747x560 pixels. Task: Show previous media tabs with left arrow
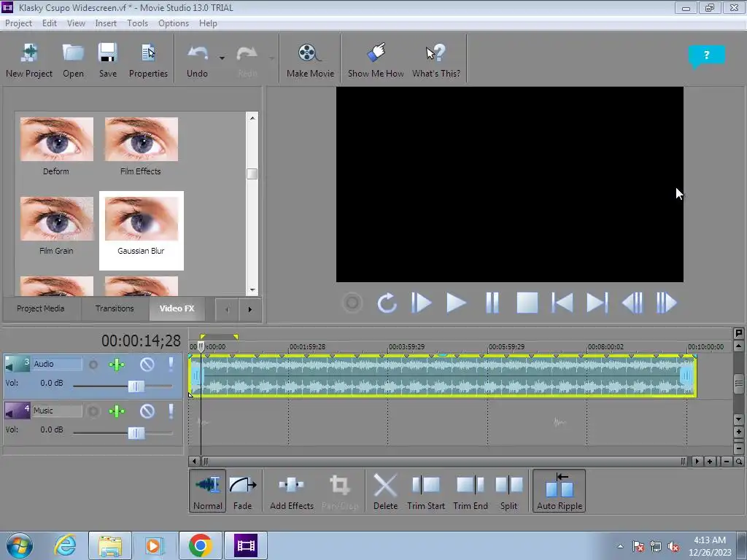(x=228, y=309)
